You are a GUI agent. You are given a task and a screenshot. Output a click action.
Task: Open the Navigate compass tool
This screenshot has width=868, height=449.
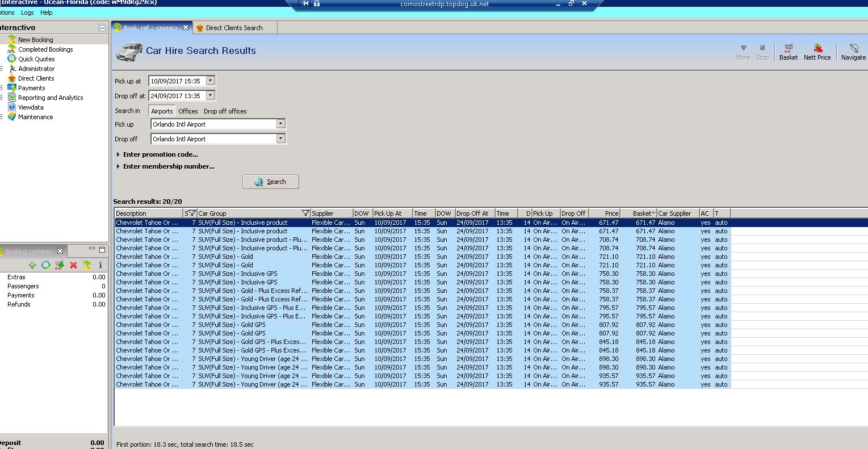coord(853,52)
